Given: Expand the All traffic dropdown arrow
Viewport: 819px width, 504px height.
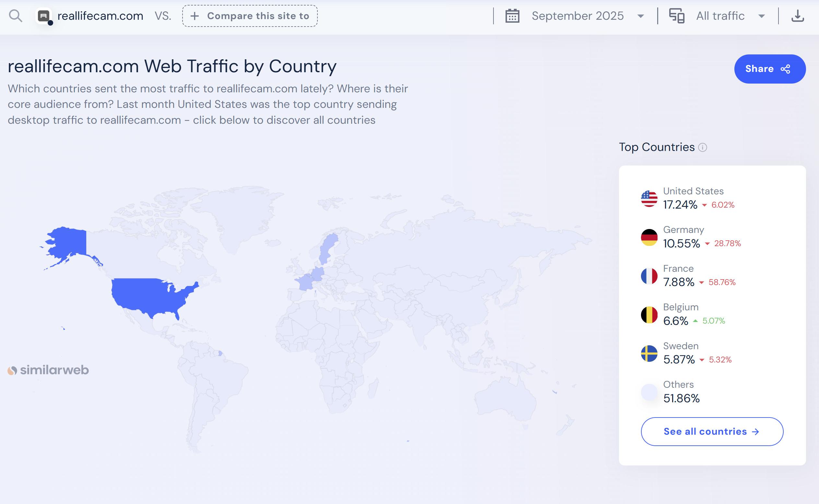Looking at the screenshot, I should [x=762, y=16].
